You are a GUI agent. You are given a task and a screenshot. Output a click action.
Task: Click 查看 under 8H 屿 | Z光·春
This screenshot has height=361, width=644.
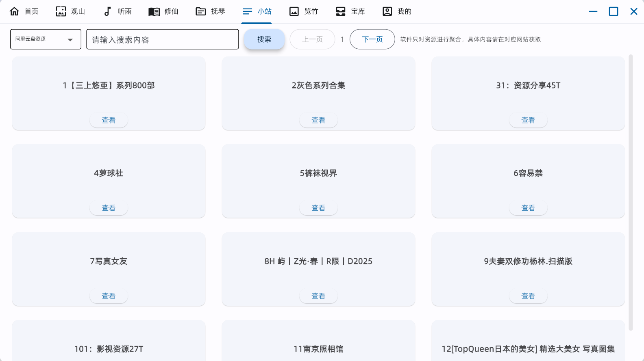tap(318, 296)
